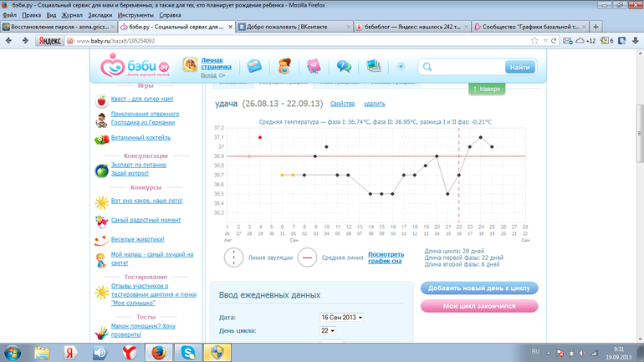Expand the header round arrow dropdown
Screen dimensions: 644x362
[x=401, y=66]
